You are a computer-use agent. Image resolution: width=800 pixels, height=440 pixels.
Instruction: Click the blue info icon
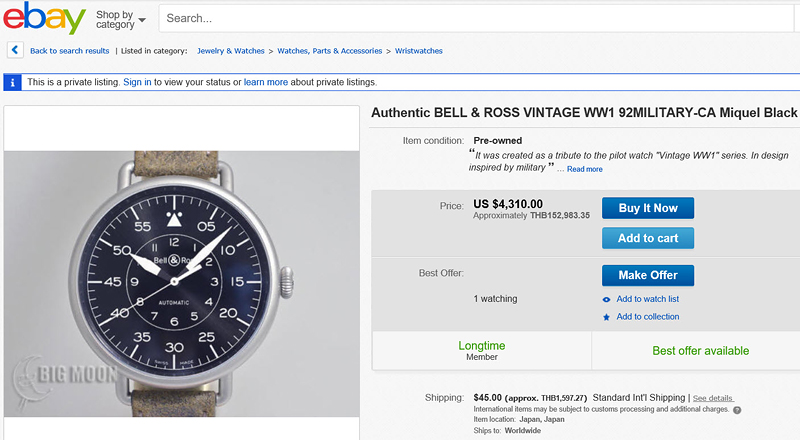click(13, 82)
